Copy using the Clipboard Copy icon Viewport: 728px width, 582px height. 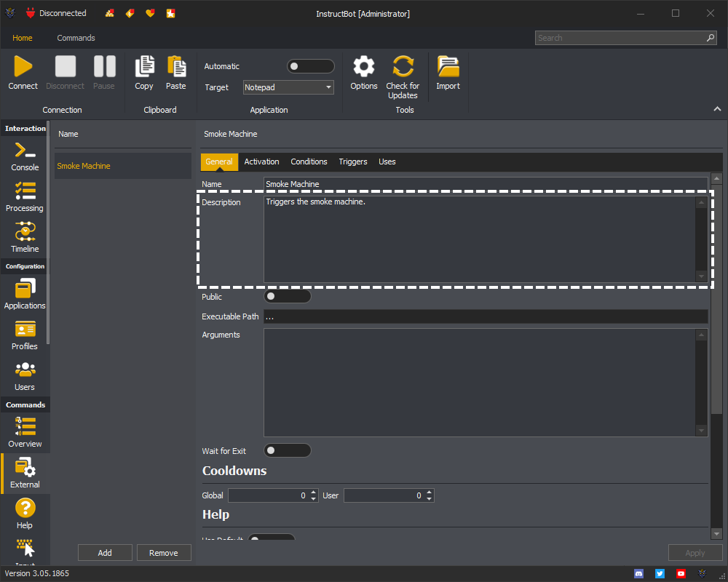click(144, 66)
